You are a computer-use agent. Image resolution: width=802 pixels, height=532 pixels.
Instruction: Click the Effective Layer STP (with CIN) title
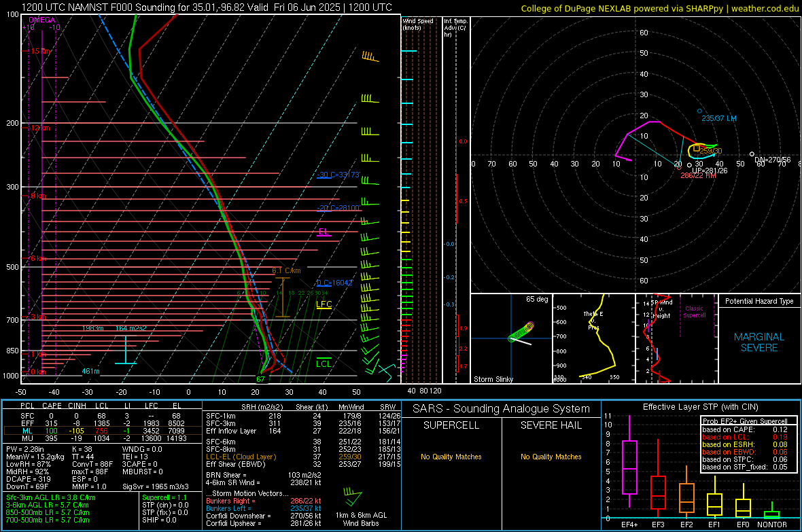[700, 407]
